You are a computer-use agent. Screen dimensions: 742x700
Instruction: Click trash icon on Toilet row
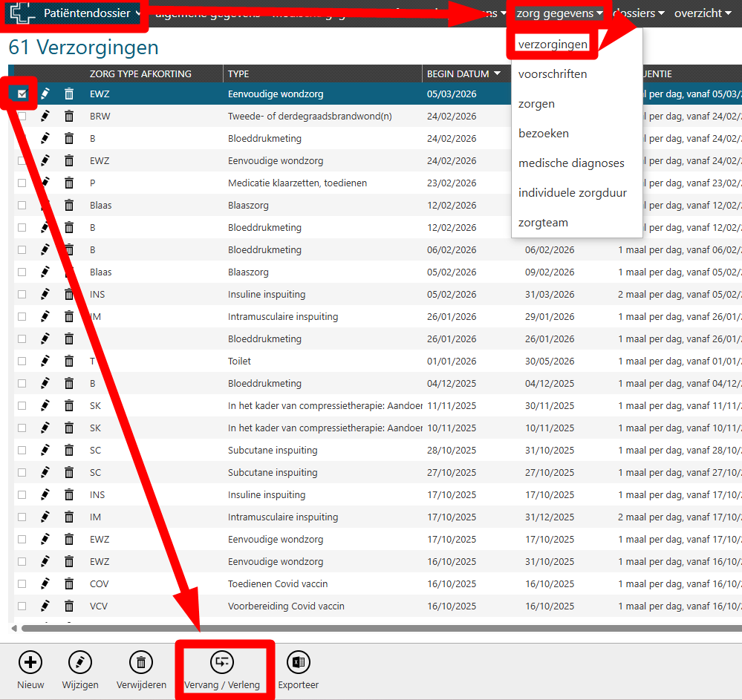(69, 361)
